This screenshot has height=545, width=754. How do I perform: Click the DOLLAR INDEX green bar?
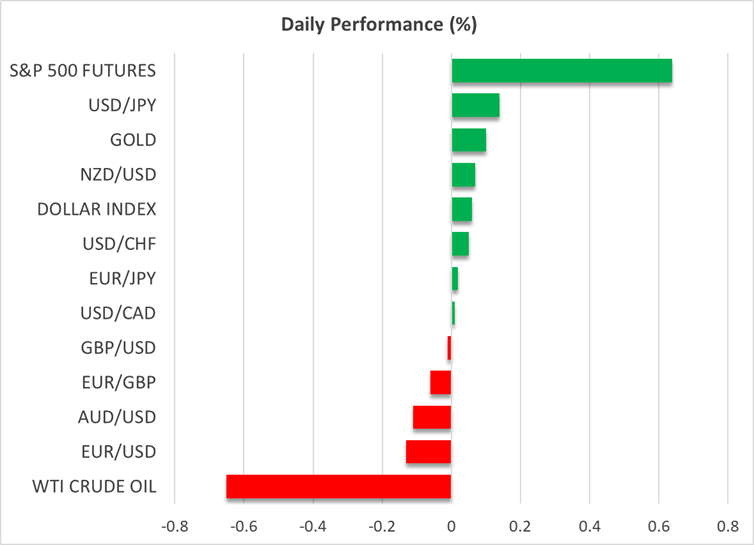tap(461, 209)
